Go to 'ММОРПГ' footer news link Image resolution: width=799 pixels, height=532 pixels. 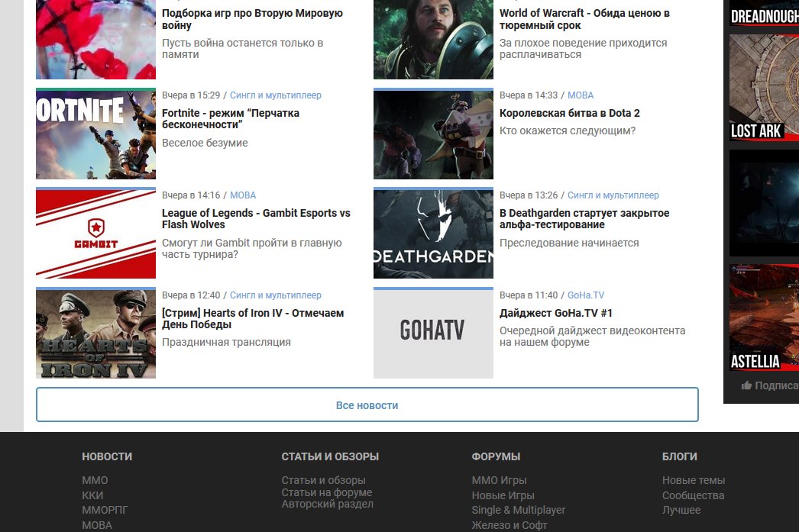pos(105,510)
